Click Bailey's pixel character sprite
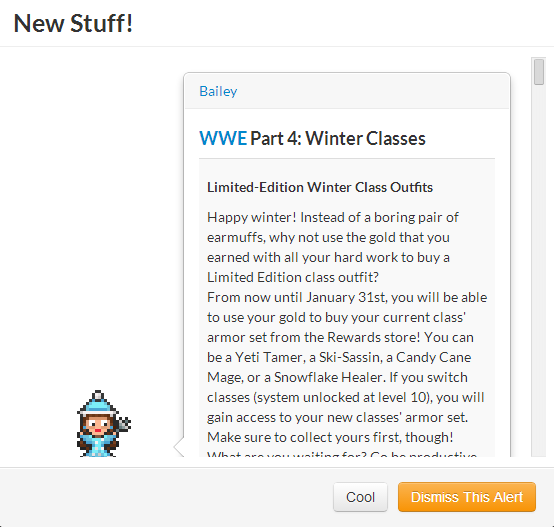Viewport: 554px width, 528px height. point(104,423)
